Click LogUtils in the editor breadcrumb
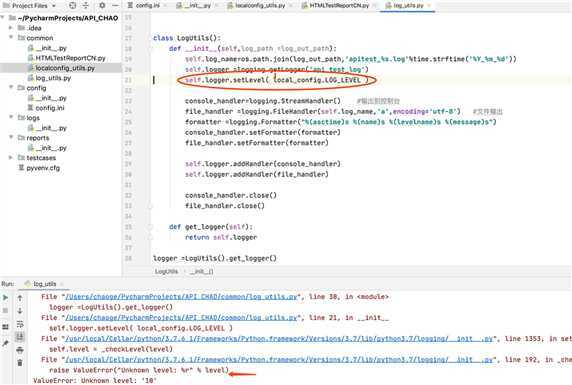 (x=166, y=272)
